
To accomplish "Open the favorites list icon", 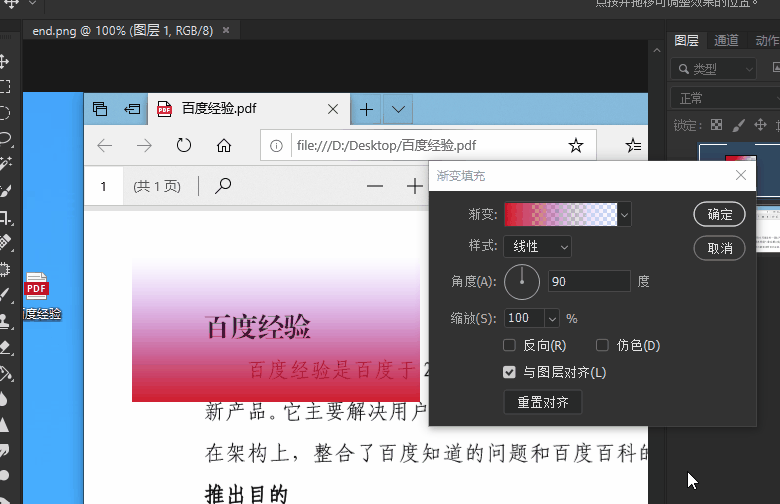I will tap(633, 145).
